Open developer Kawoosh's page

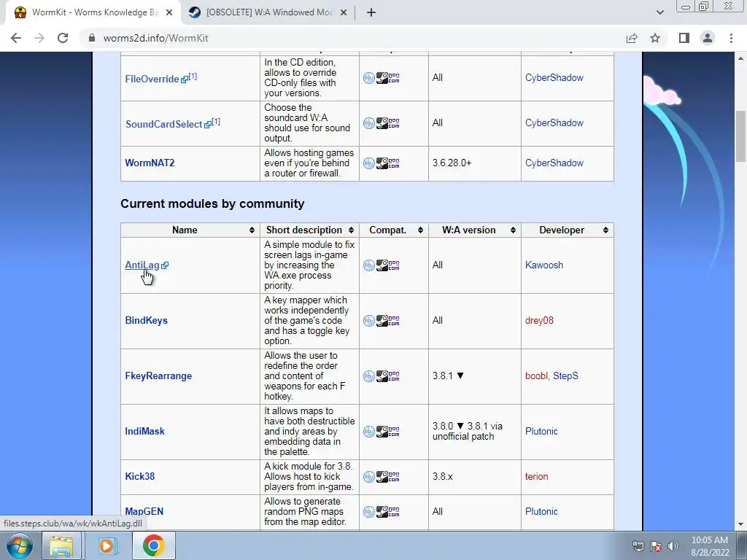tap(544, 265)
